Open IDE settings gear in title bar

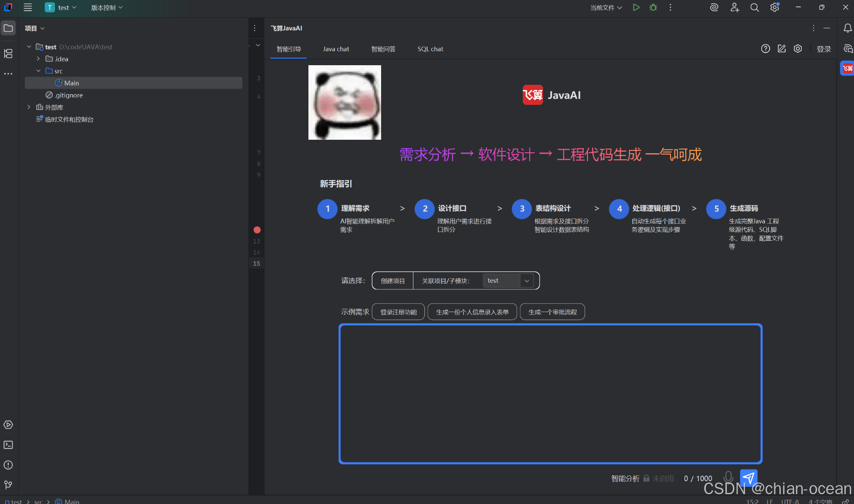tap(775, 7)
